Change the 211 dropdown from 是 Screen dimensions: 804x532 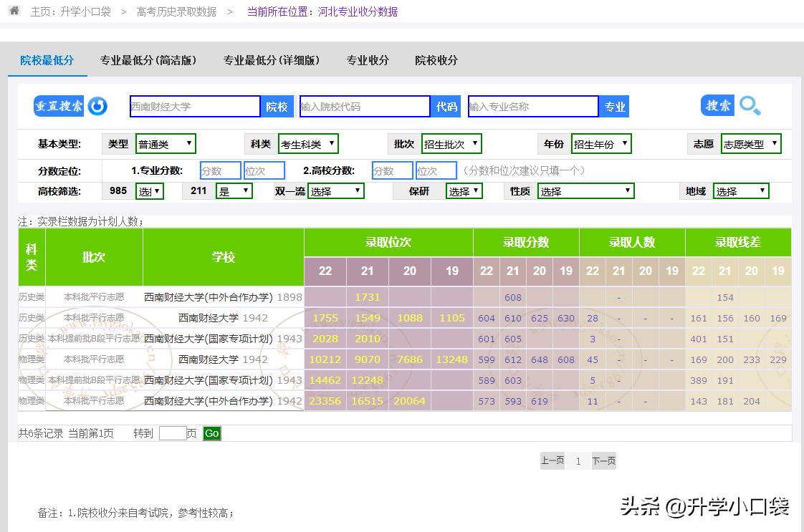pyautogui.click(x=234, y=190)
